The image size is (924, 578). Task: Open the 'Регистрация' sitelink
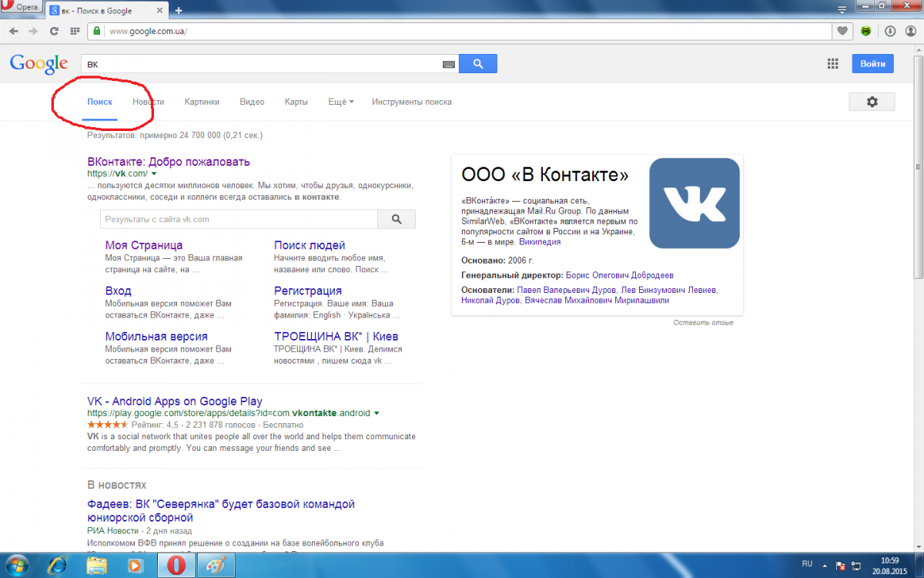[308, 291]
